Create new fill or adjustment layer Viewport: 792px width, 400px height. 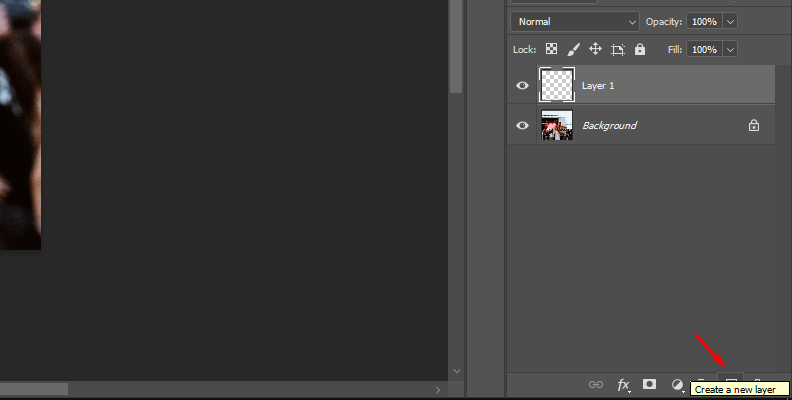click(x=677, y=385)
